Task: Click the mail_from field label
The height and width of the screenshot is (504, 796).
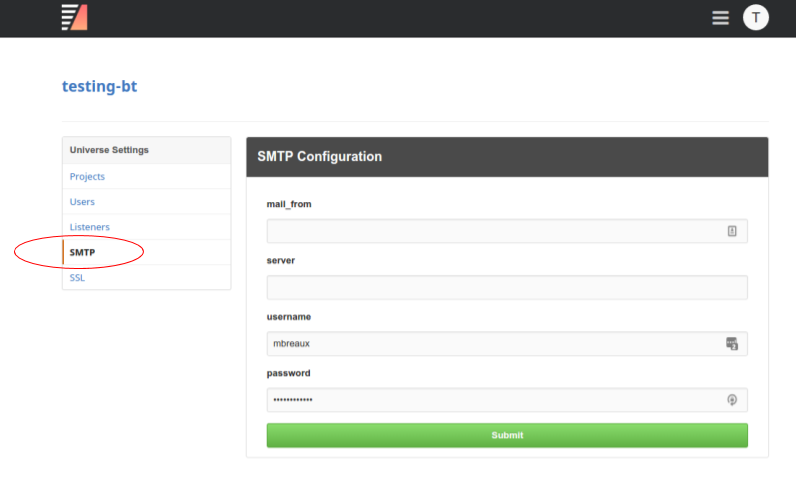Action: pyautogui.click(x=289, y=204)
